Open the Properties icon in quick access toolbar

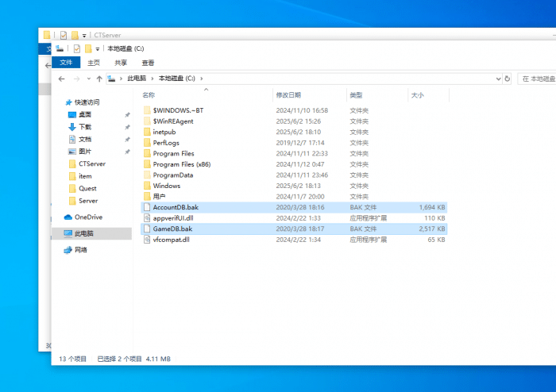click(x=77, y=48)
